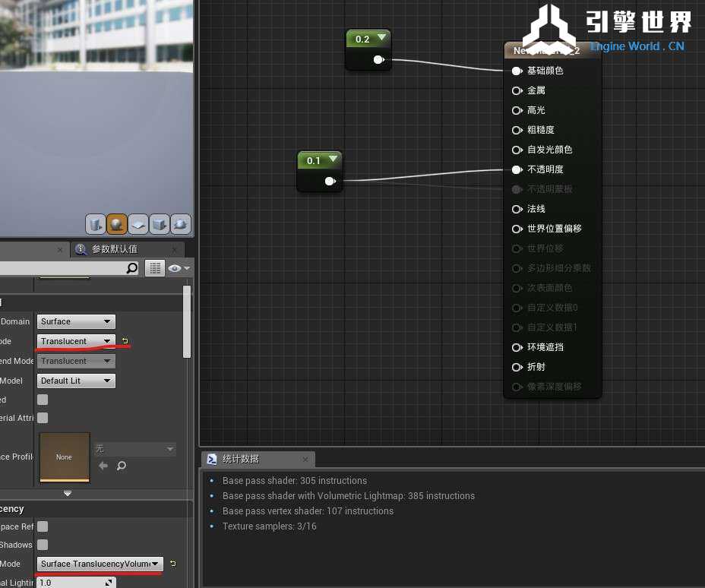This screenshot has height=588, width=705.
Task: Click the left arrow use-selected asset icon
Action: click(103, 466)
